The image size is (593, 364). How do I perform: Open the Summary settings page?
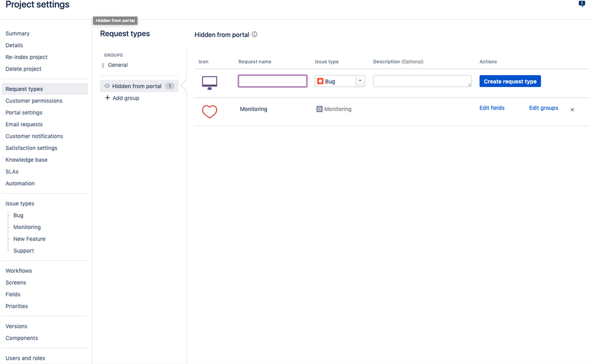pyautogui.click(x=17, y=34)
